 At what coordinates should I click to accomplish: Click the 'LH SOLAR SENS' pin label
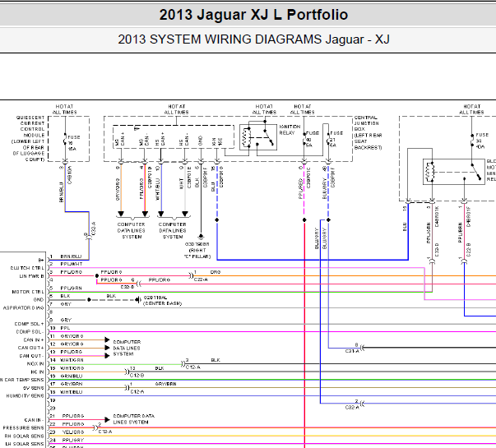25,444
